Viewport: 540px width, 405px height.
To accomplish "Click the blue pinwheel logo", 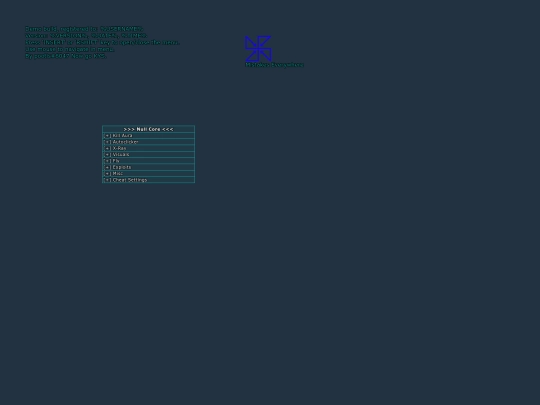I will click(258, 49).
